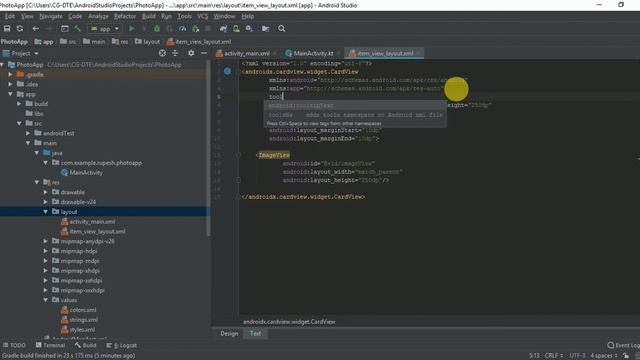Open the Navigate menu
640x360 pixels.
[x=51, y=16]
